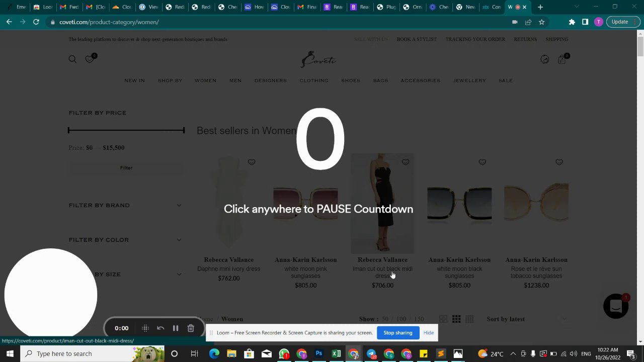Click Stop sharing in Loom bar
The height and width of the screenshot is (362, 644).
click(398, 333)
